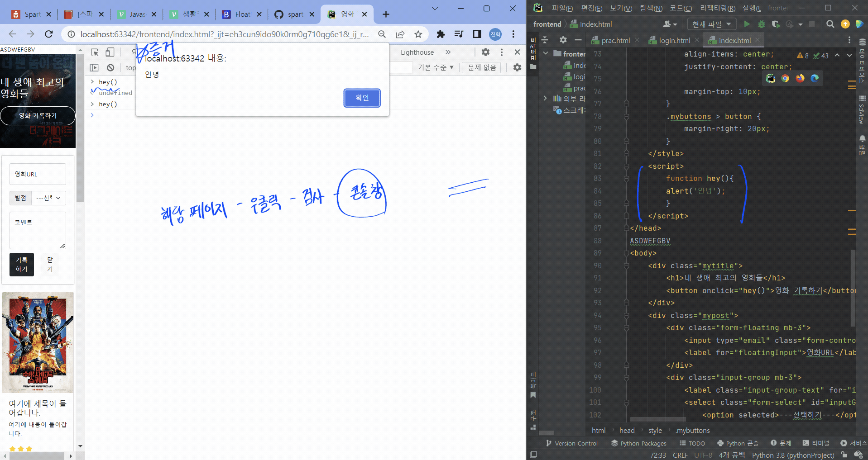Open the Chrome extensions puzzle icon

tap(441, 34)
